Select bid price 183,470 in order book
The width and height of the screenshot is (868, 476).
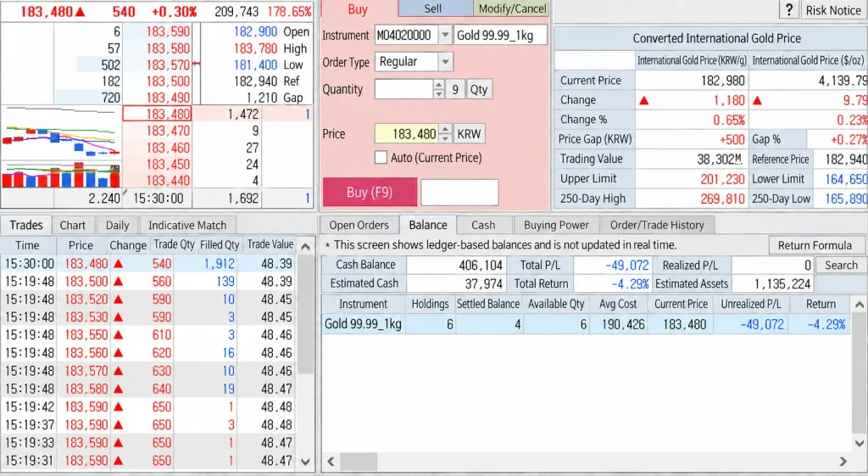click(157, 131)
